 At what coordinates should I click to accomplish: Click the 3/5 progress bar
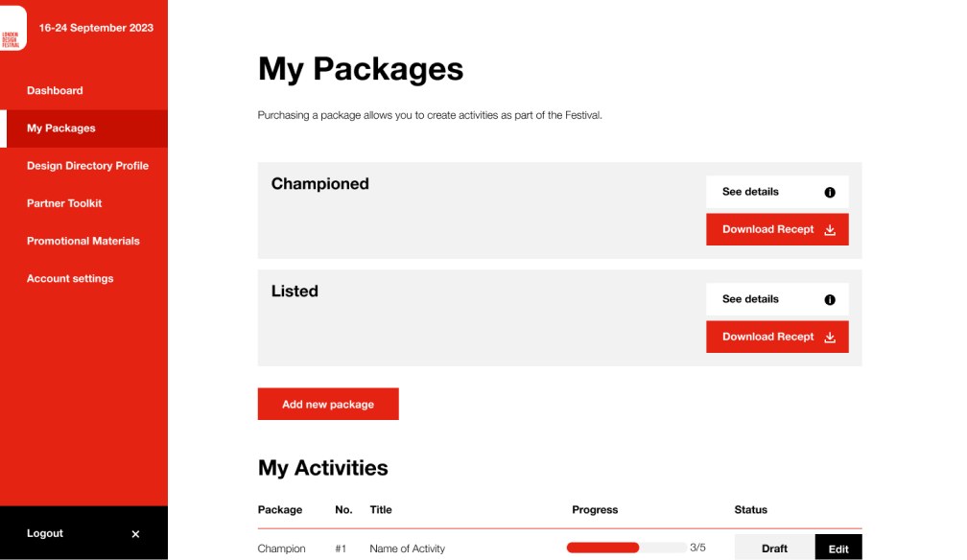click(626, 547)
